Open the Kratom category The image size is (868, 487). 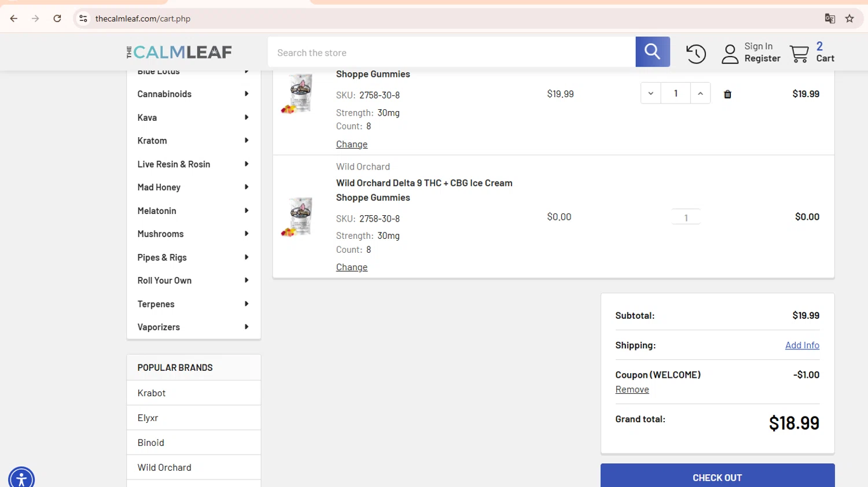(152, 141)
